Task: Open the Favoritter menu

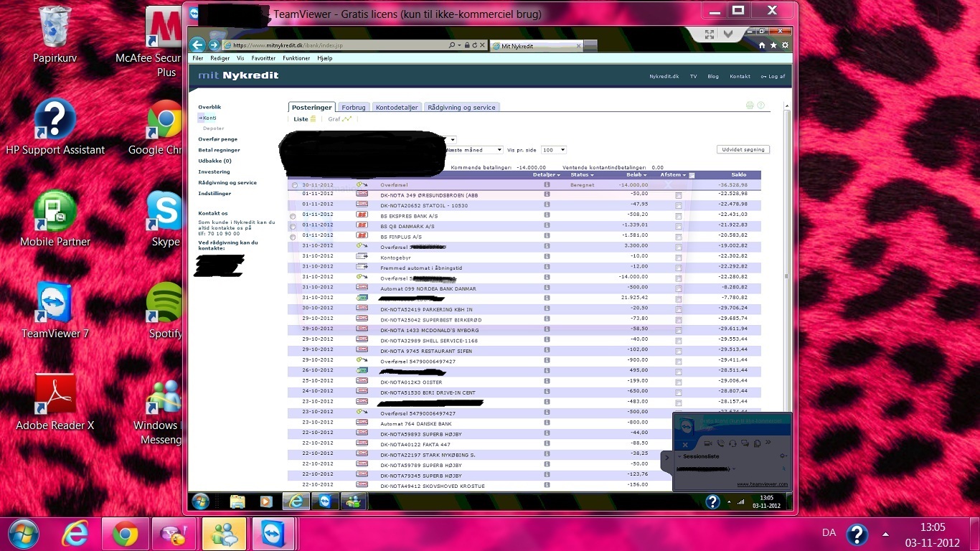Action: [263, 58]
